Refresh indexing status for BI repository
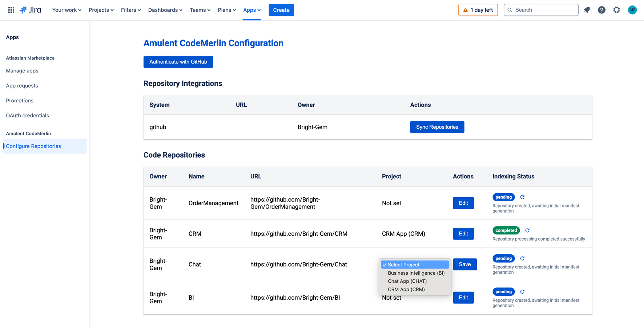The image size is (644, 327). (522, 292)
